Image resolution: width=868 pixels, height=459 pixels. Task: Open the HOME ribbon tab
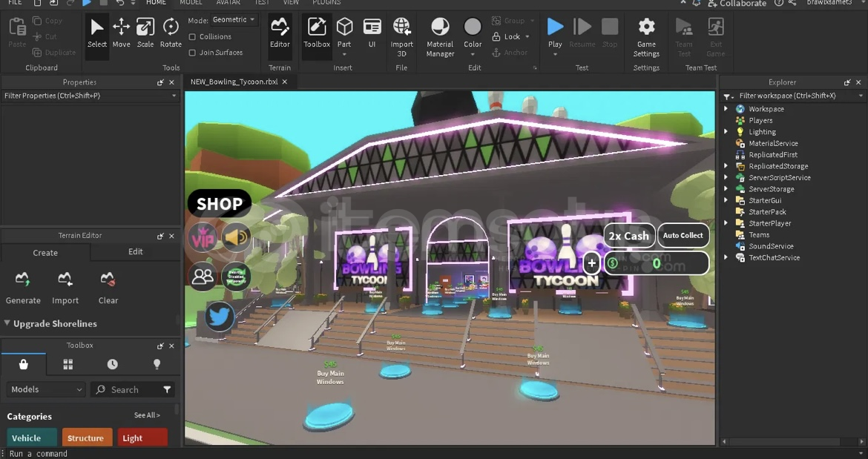coord(156,3)
